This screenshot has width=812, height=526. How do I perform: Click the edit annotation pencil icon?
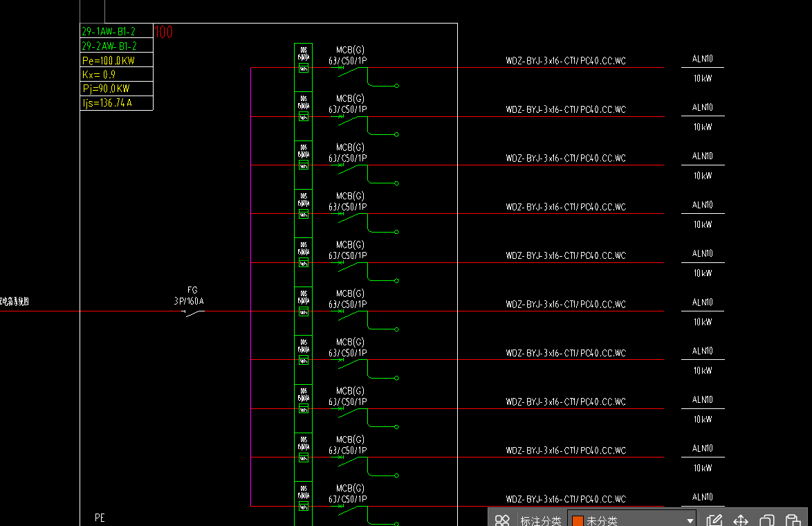[x=714, y=520]
